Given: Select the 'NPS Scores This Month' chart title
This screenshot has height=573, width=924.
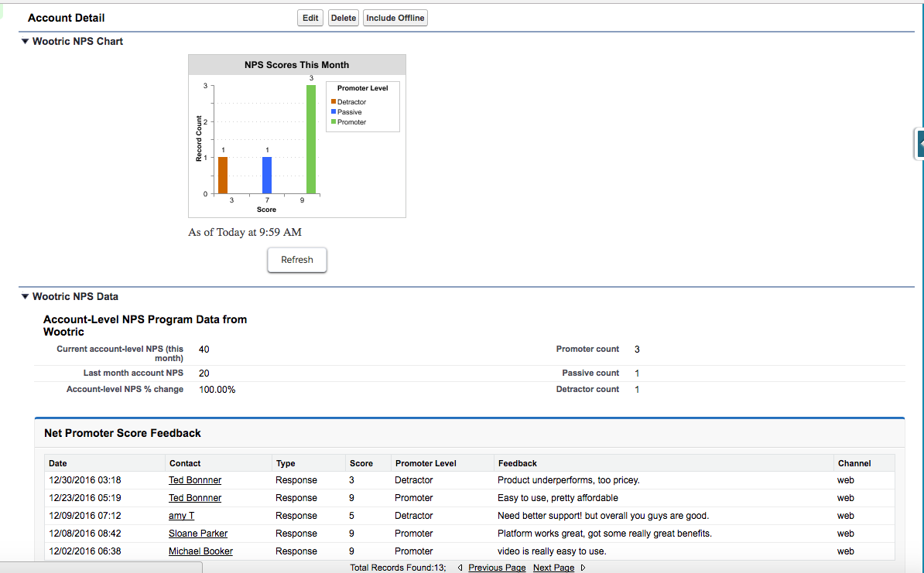Looking at the screenshot, I should pyautogui.click(x=297, y=65).
